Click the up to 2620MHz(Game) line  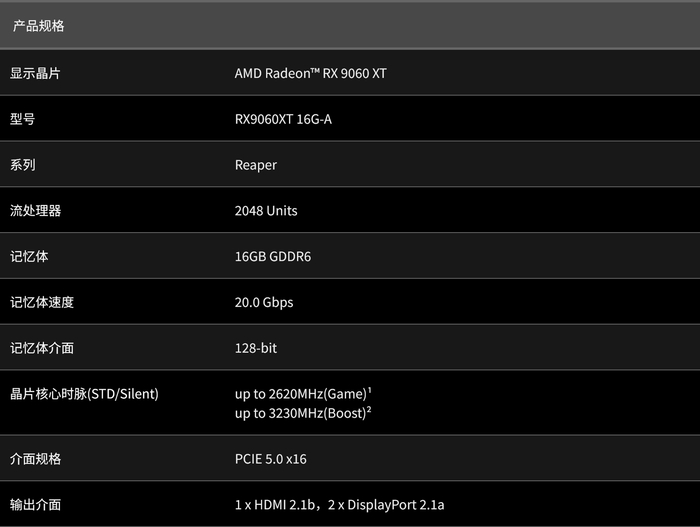pos(303,394)
